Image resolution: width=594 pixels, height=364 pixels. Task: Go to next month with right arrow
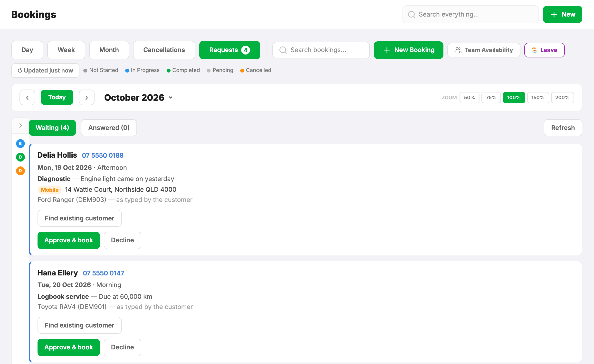87,98
